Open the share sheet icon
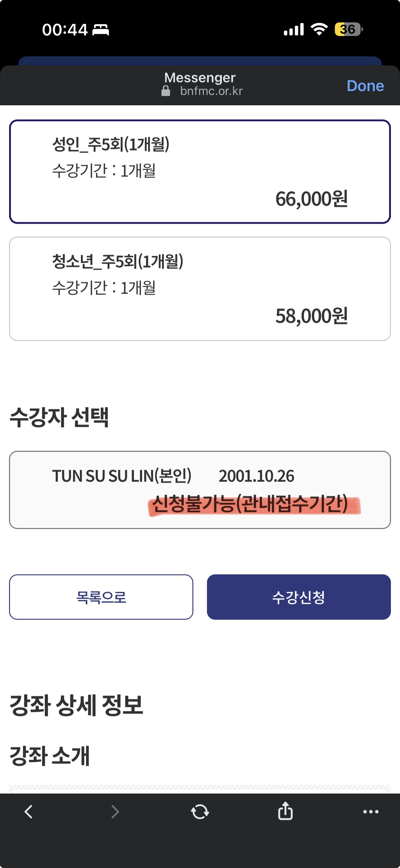Image resolution: width=400 pixels, height=868 pixels. [x=285, y=811]
